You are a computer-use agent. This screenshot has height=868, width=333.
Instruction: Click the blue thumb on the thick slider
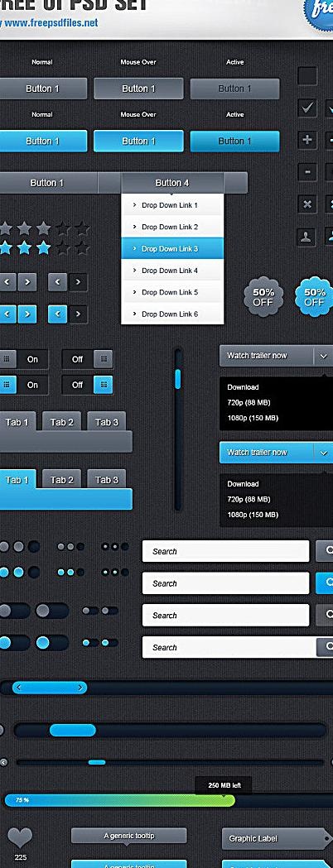(x=73, y=730)
